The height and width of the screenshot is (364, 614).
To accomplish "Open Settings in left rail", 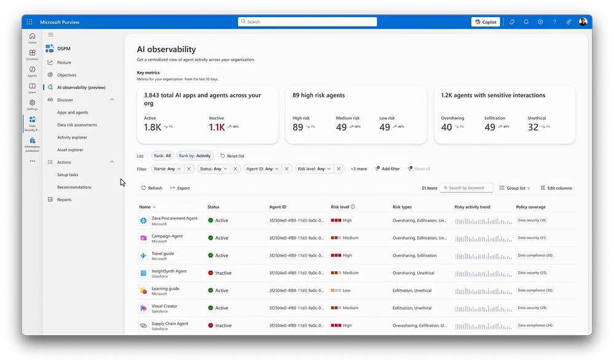I will pyautogui.click(x=32, y=105).
